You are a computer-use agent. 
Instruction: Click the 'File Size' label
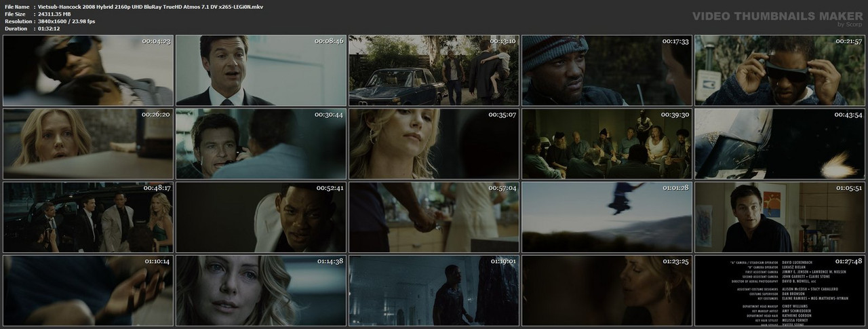tap(15, 14)
